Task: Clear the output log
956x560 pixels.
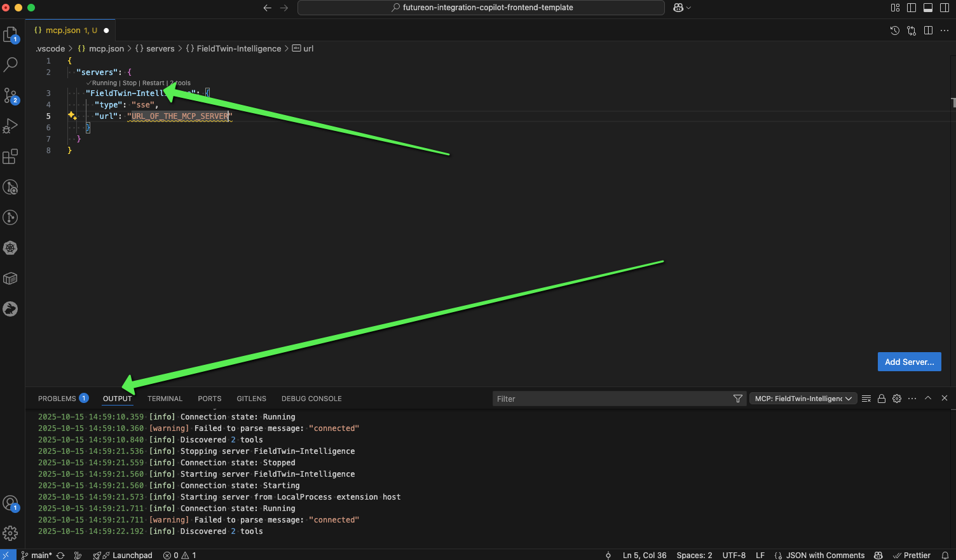Action: tap(866, 399)
